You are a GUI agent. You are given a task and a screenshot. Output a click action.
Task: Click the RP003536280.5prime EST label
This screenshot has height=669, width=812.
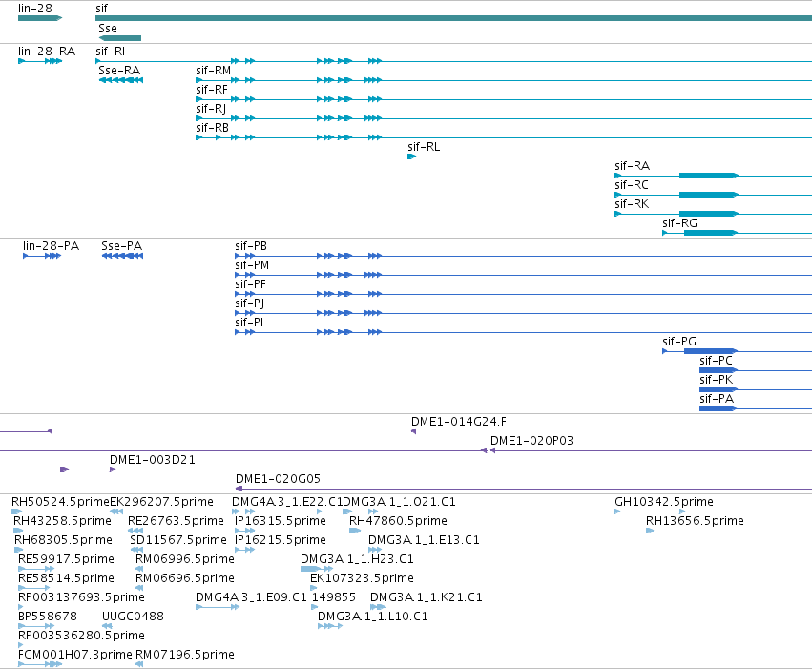(x=81, y=637)
